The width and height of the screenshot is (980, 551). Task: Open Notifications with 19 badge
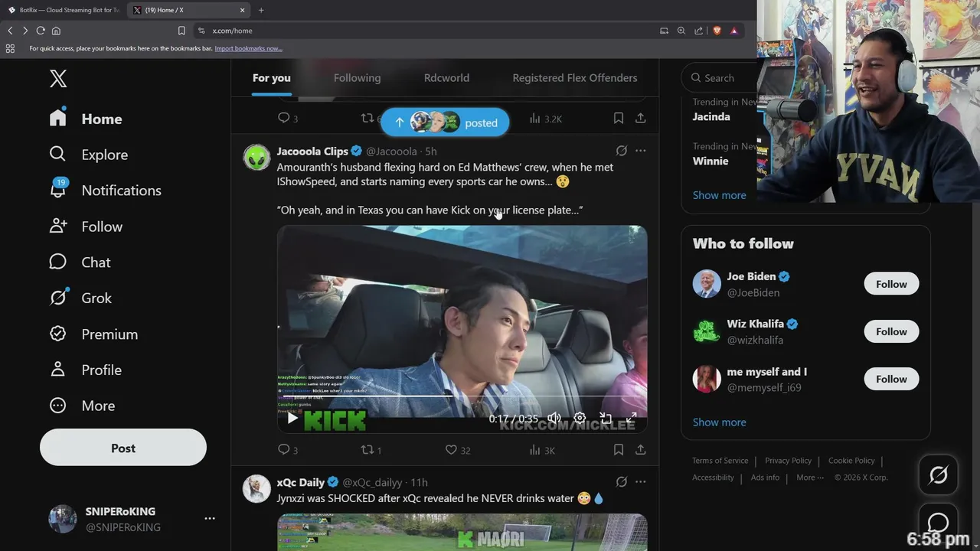pos(105,190)
